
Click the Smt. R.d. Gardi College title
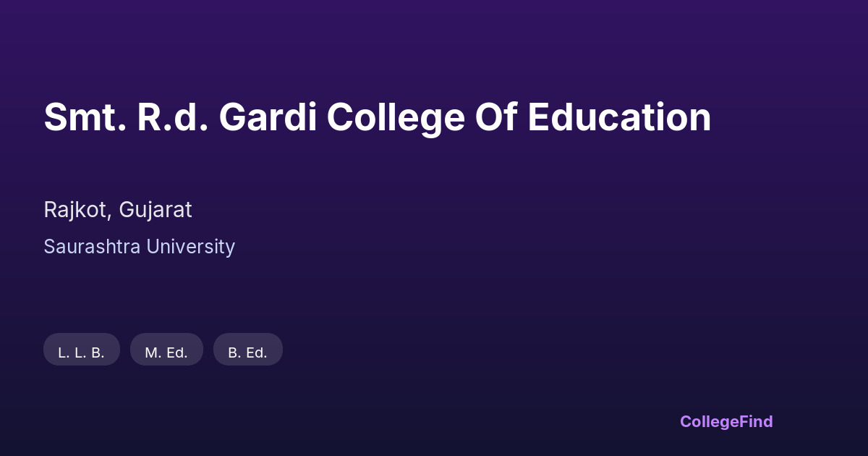pyautogui.click(x=377, y=117)
